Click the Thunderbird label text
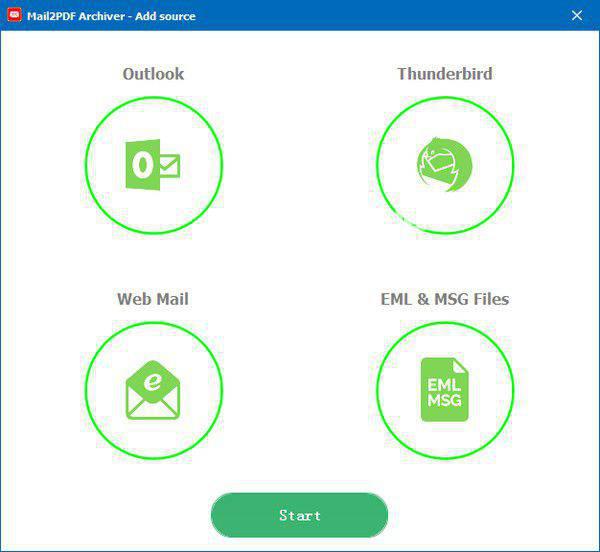Screen dimensions: 600x552 point(445,74)
